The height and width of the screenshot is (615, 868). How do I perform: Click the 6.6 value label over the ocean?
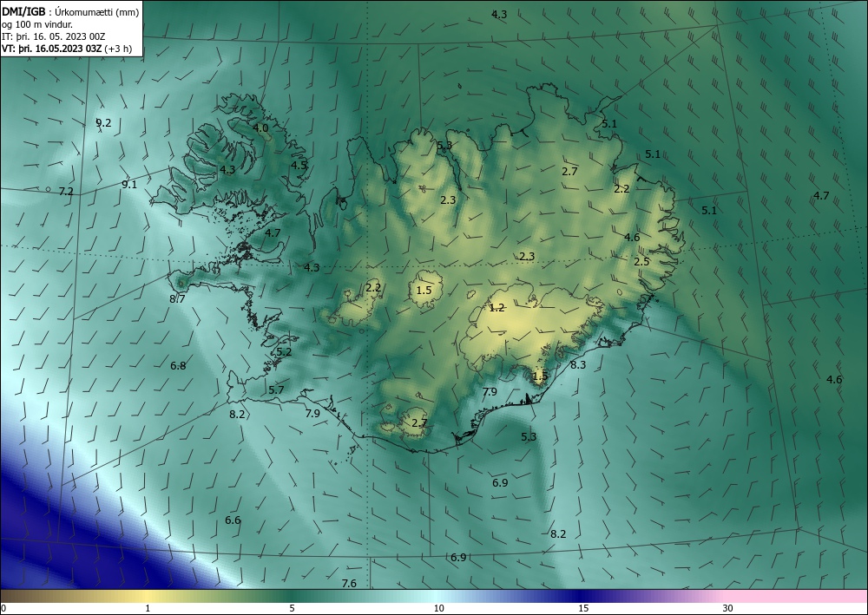click(233, 520)
